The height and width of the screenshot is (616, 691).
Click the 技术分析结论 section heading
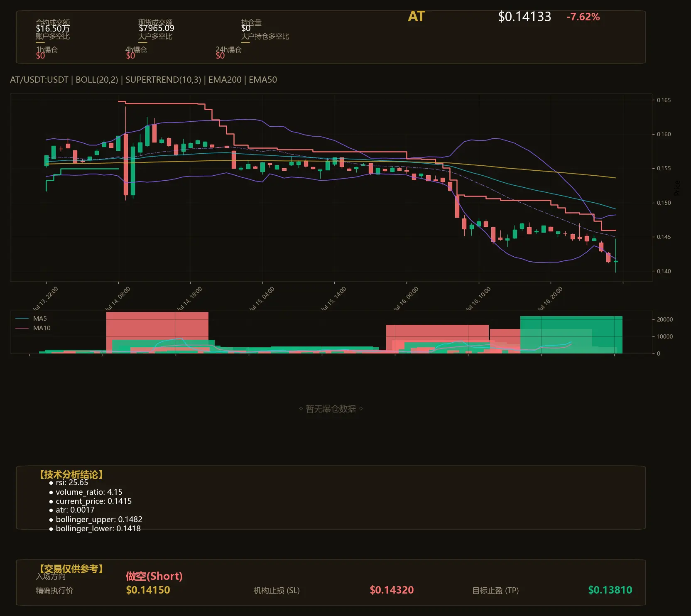tap(71, 475)
